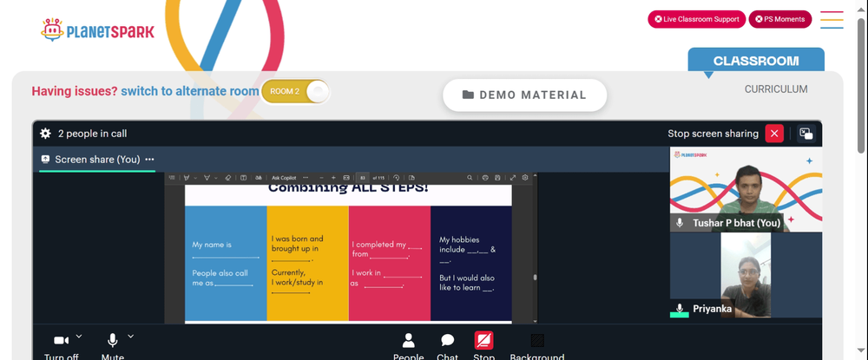Switch to the CLASSROOM tab
The image size is (868, 360).
point(756,61)
